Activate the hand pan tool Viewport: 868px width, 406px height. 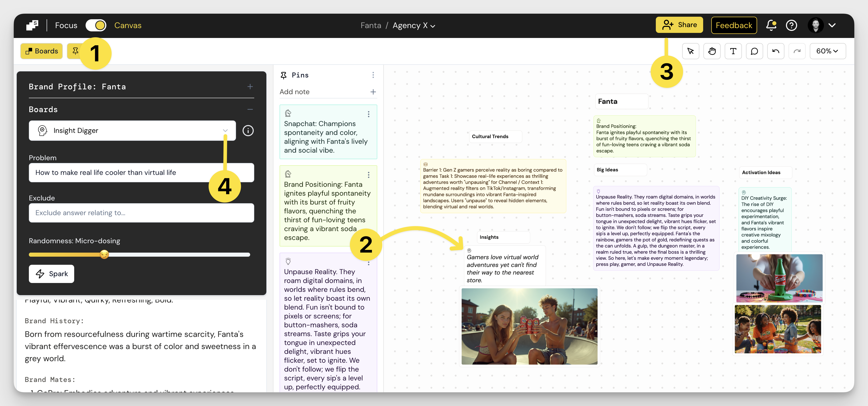(712, 51)
